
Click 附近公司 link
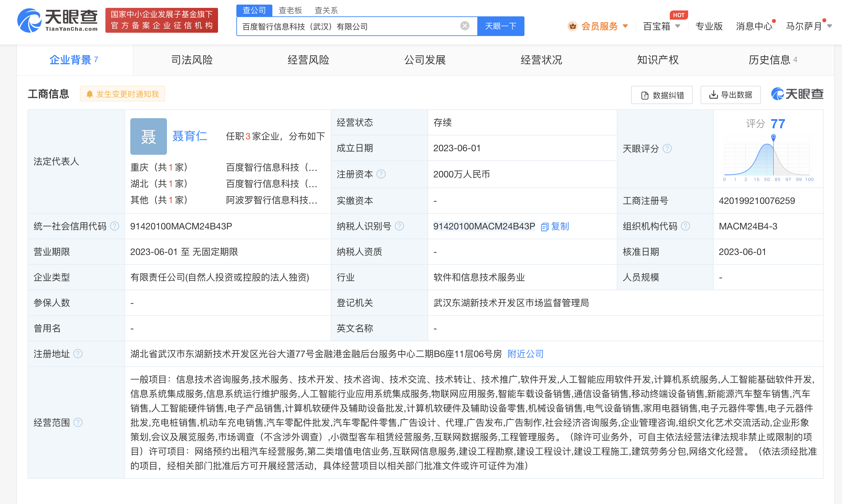(x=525, y=354)
